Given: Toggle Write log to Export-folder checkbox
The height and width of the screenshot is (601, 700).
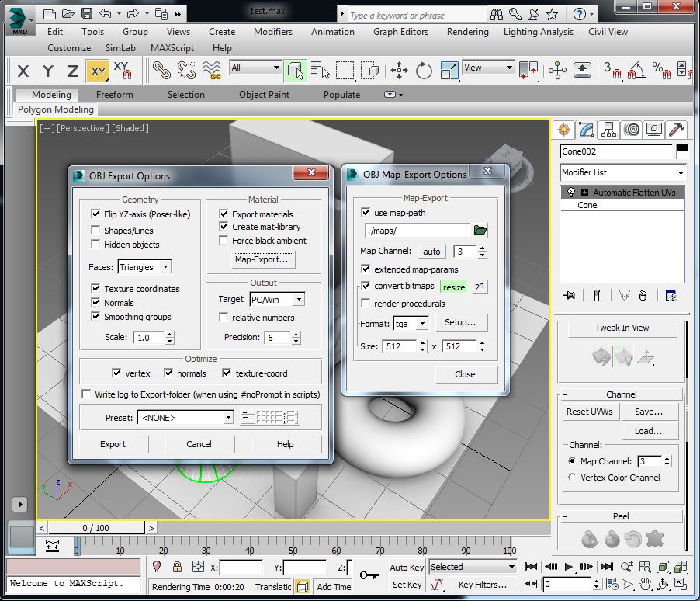Looking at the screenshot, I should (x=85, y=394).
